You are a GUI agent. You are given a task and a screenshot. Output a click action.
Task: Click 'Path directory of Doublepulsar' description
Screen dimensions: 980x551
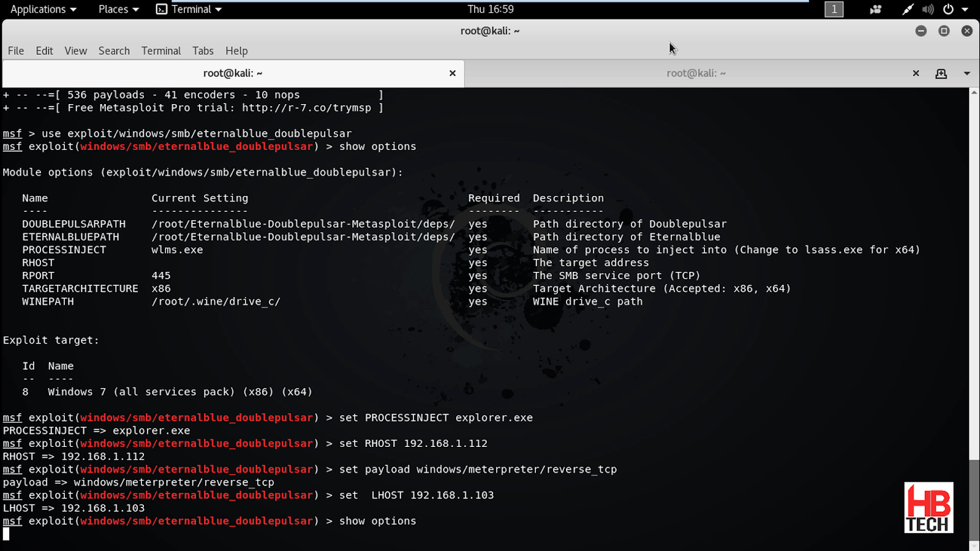pyautogui.click(x=630, y=224)
